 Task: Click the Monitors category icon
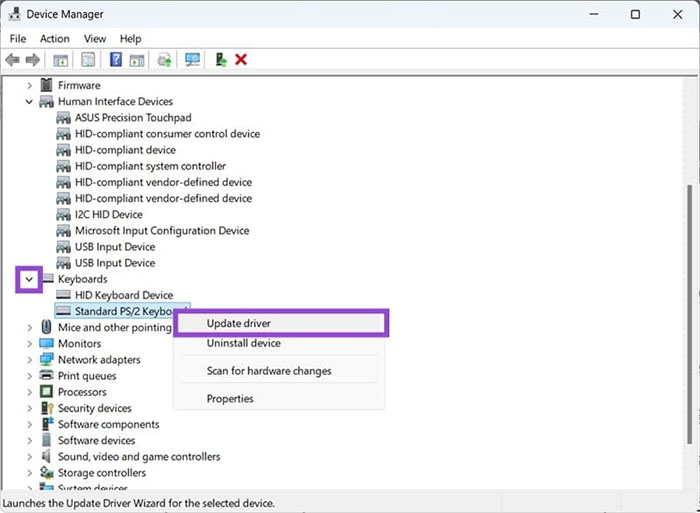tap(46, 343)
